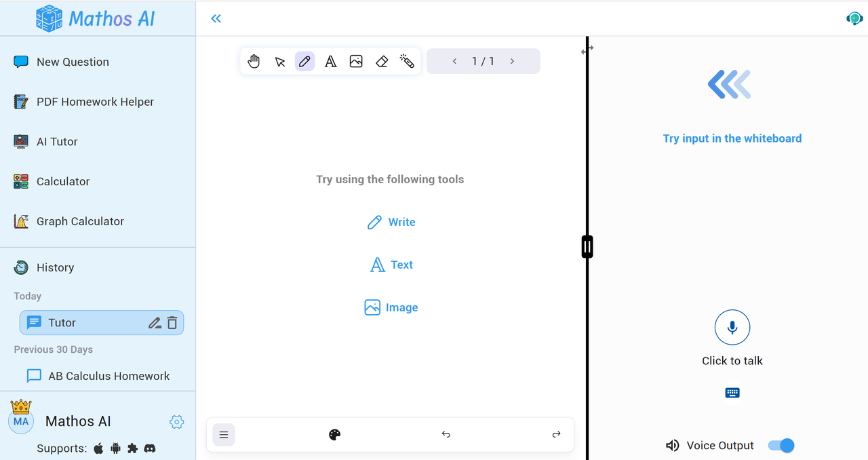The width and height of the screenshot is (868, 460).
Task: Open the color palette picker
Action: [x=335, y=434]
